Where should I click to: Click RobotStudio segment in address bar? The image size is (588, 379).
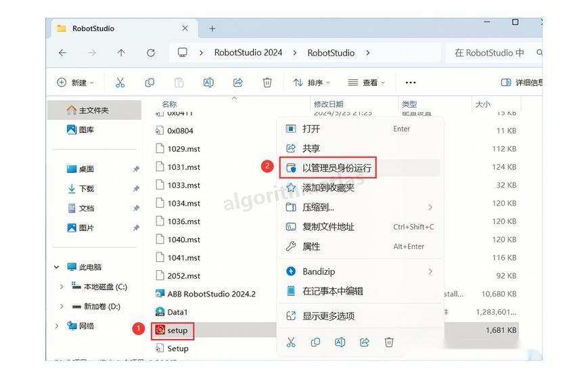pyautogui.click(x=331, y=53)
